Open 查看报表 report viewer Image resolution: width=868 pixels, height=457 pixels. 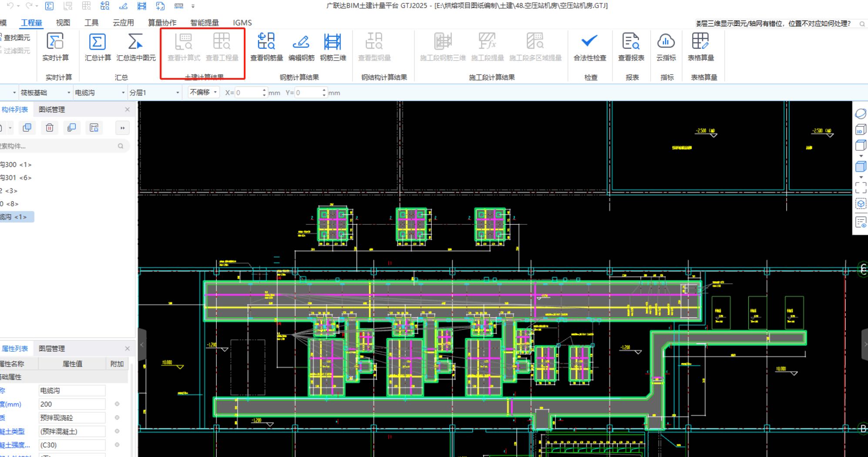(x=631, y=47)
